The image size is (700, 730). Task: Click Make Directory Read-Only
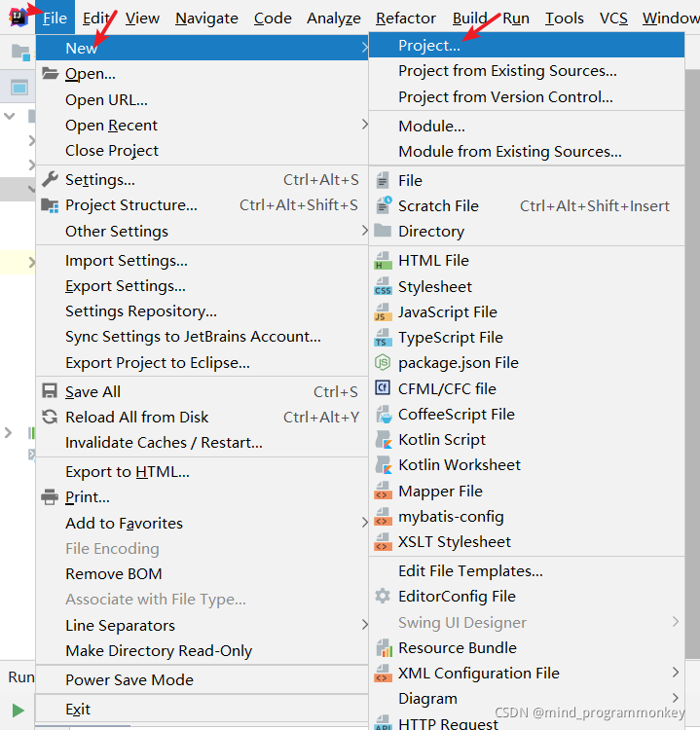point(202,650)
